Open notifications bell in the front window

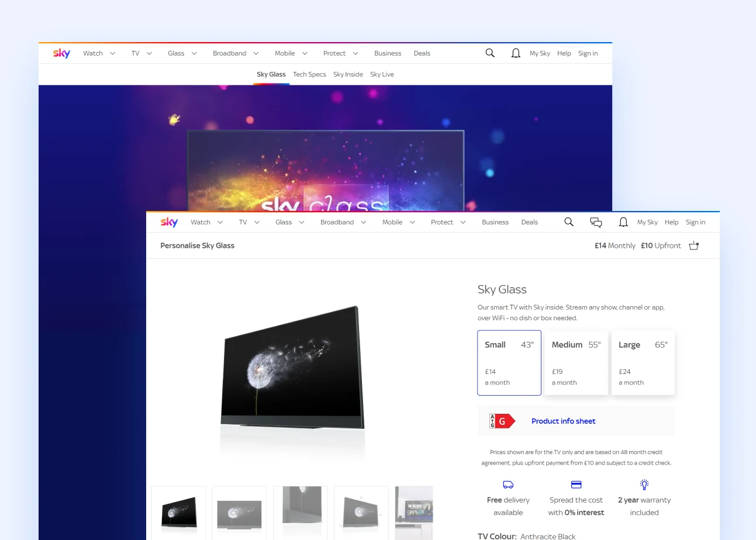click(623, 222)
